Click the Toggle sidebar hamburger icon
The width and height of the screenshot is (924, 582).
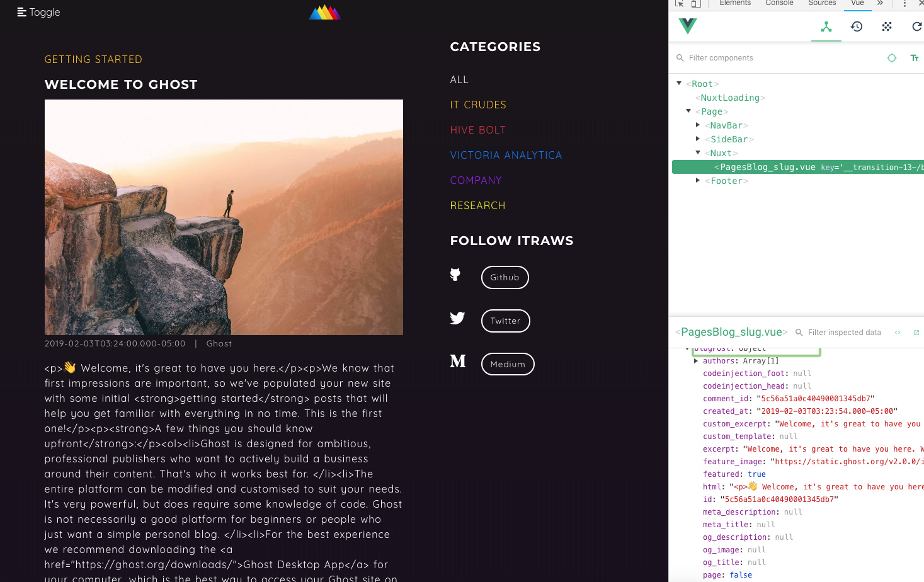click(x=21, y=12)
